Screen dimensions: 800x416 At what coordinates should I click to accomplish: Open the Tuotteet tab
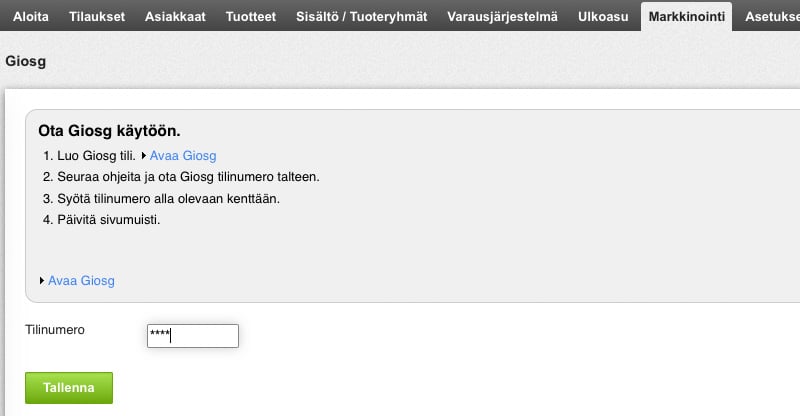(251, 16)
